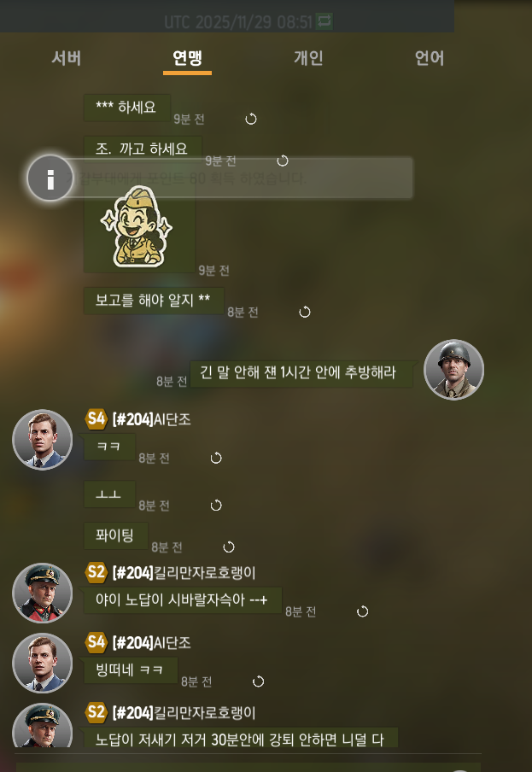Click the first [#204]킬리만자로호랭이 player name
Image resolution: width=532 pixels, height=772 pixels.
(184, 573)
